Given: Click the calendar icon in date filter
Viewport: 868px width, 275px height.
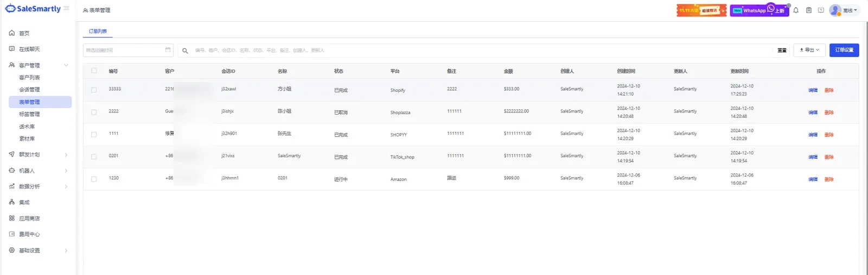Looking at the screenshot, I should pyautogui.click(x=168, y=50).
